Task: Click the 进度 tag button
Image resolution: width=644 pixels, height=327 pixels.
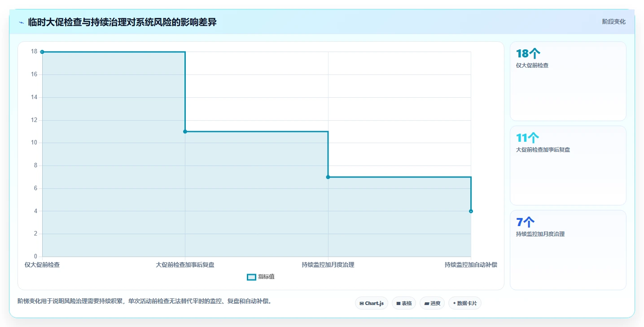Action: 432,303
